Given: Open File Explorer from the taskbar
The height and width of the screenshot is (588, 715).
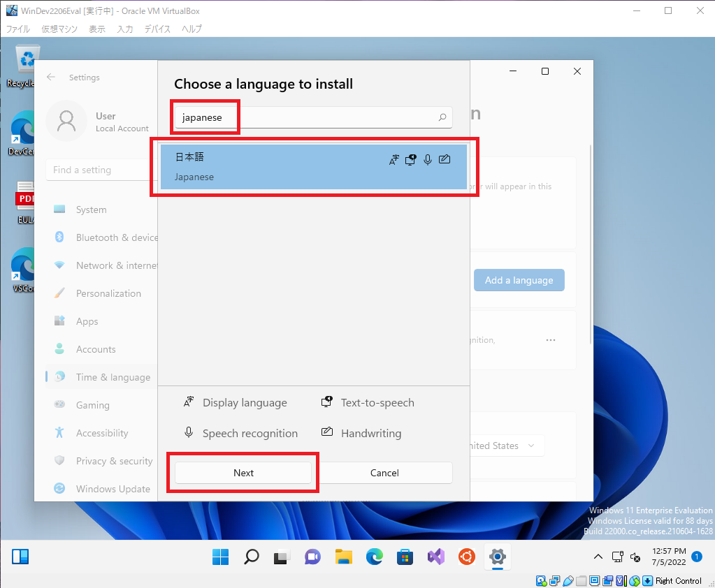Looking at the screenshot, I should click(343, 557).
